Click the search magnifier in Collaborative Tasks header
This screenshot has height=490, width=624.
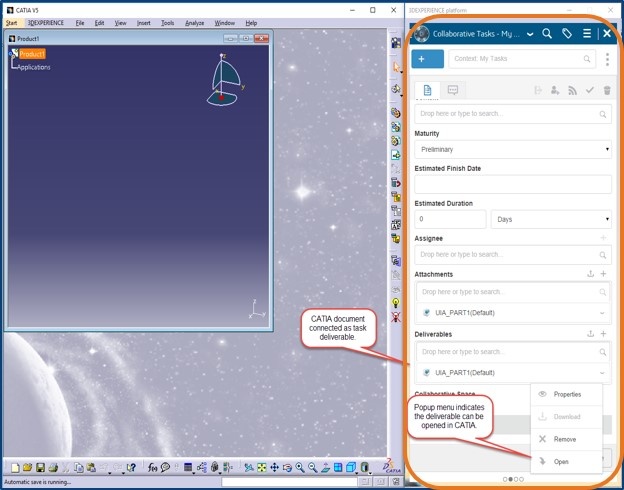tap(547, 34)
